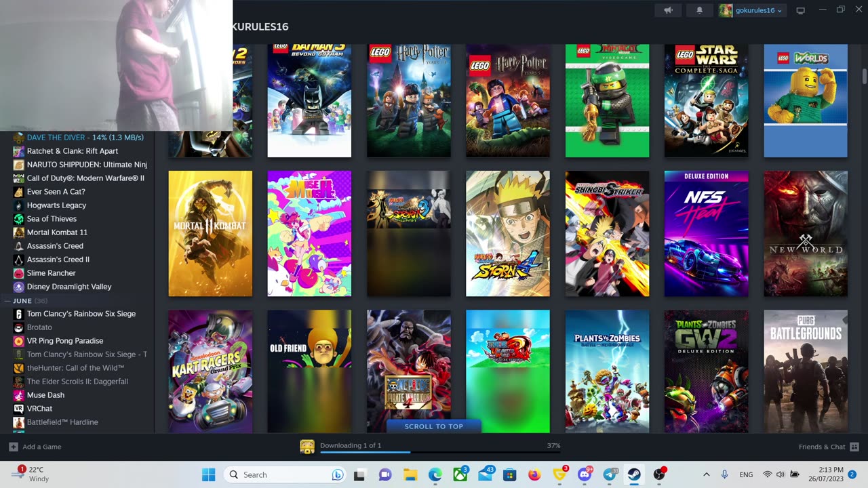Click the Call of Duty Modern Warfare II sidebar icon
Screen dimensions: 868x488
tap(19, 178)
